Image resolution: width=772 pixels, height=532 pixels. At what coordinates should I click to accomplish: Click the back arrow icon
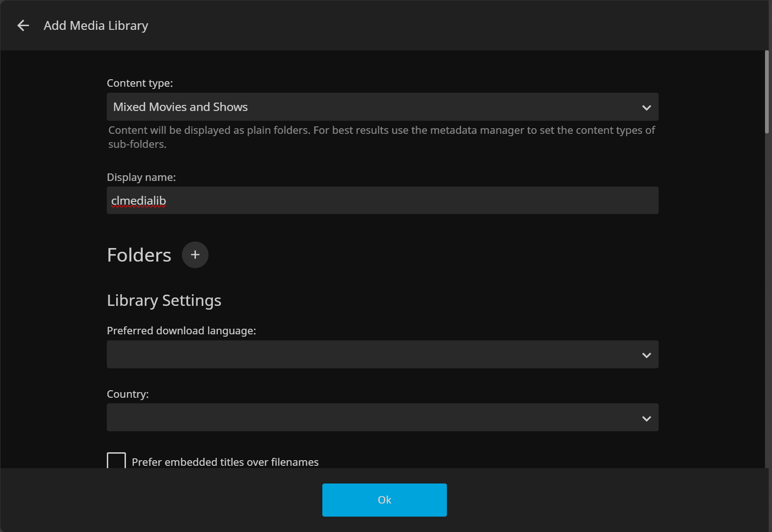pyautogui.click(x=23, y=26)
